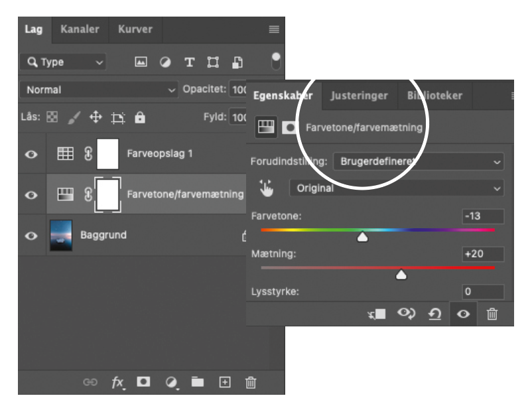
Task: Toggle Farvetone/farvemætning layer visibility
Action: tap(31, 195)
